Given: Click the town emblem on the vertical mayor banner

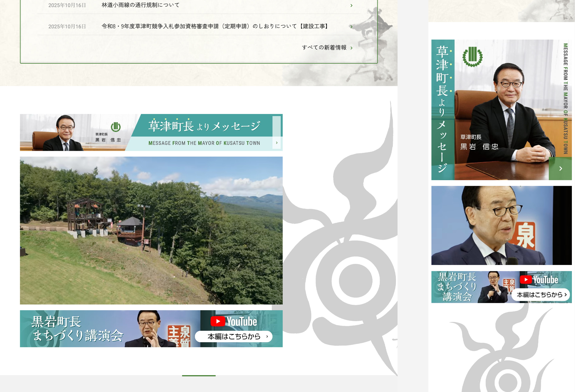Looking at the screenshot, I should (x=472, y=56).
